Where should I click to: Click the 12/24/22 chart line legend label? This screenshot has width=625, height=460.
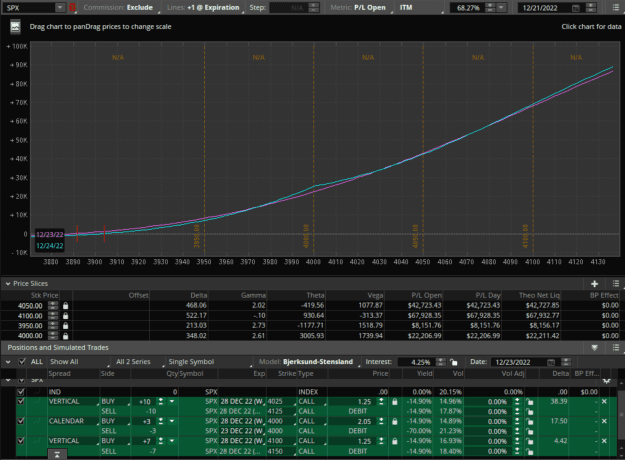point(49,246)
